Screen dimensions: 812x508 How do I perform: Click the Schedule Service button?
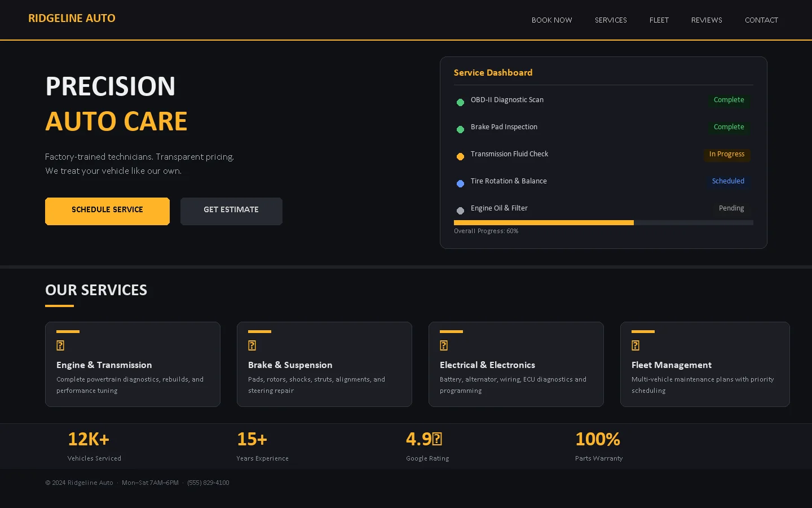click(x=107, y=211)
